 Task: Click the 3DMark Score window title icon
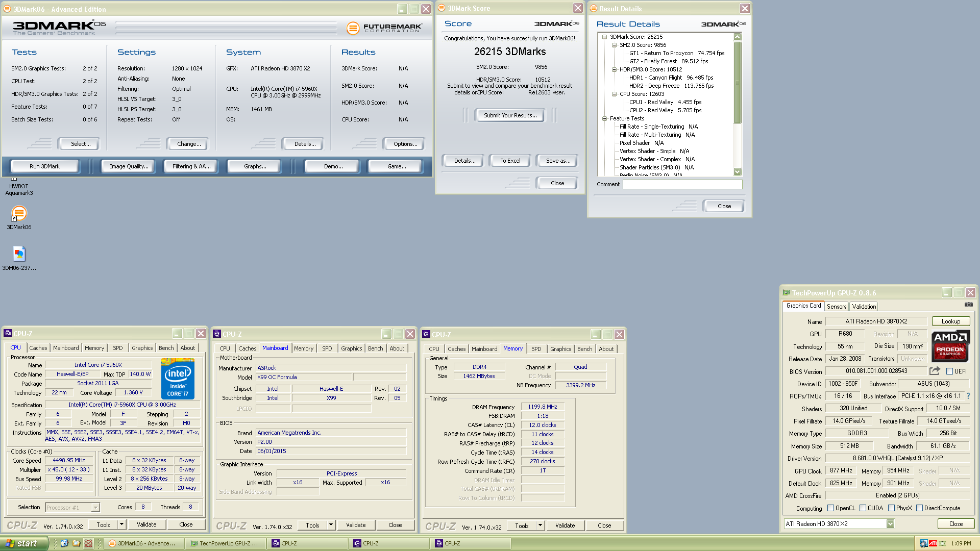click(x=442, y=8)
